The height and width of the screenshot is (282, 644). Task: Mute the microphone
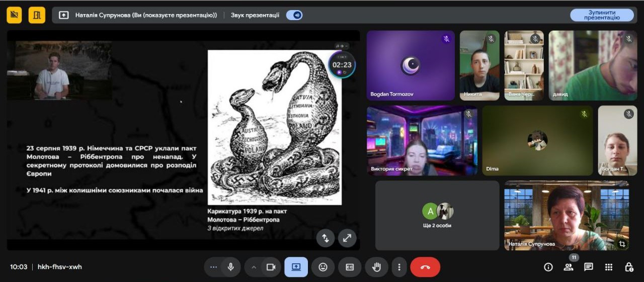click(x=231, y=267)
